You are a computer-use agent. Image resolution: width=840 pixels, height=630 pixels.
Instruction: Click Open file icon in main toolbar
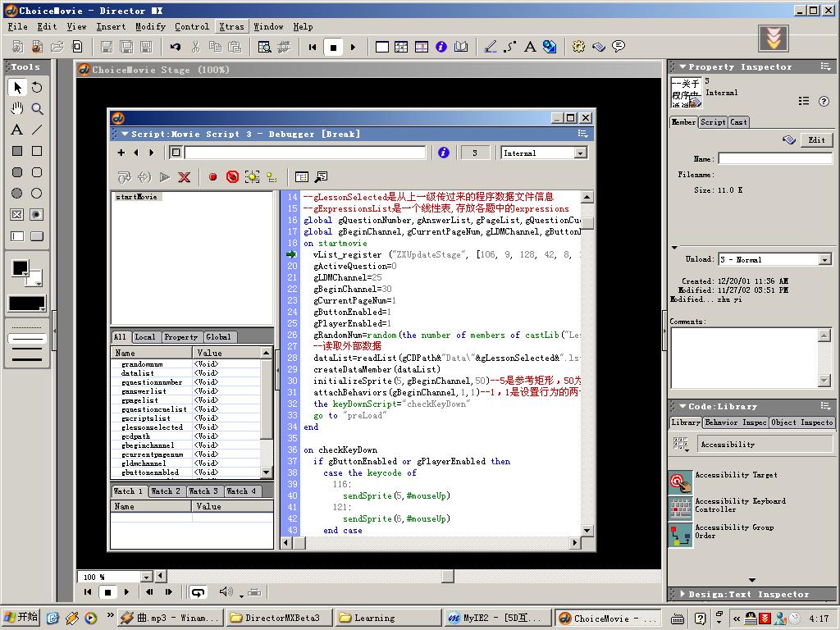[57, 47]
